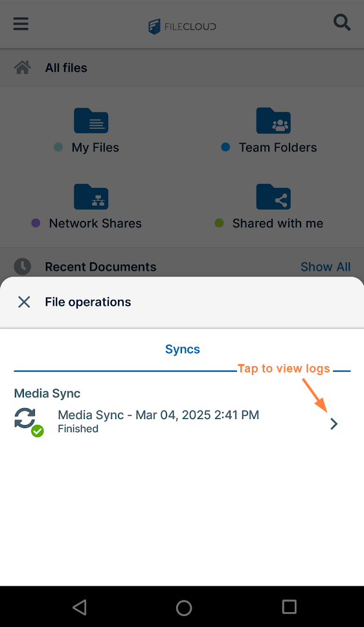Open the Network Shares folder icon
The image size is (364, 627).
click(91, 197)
